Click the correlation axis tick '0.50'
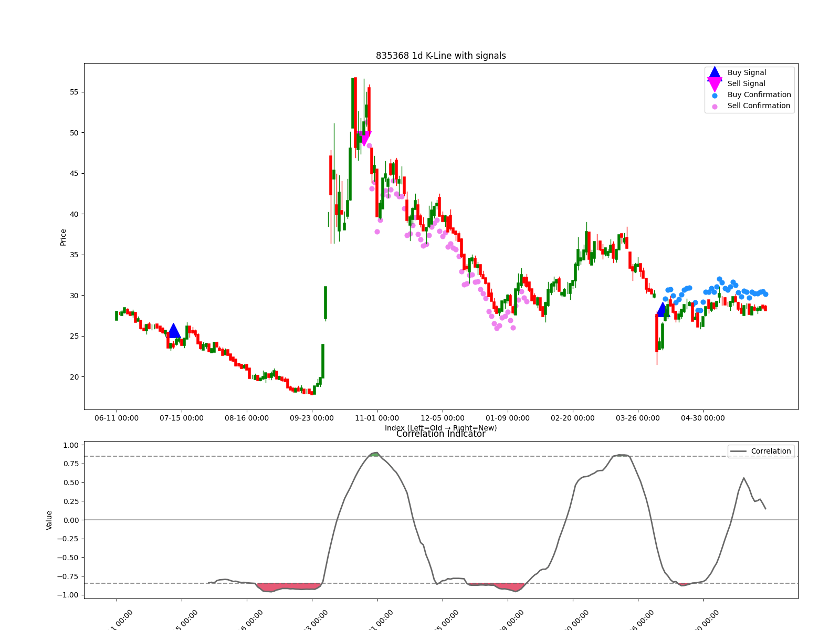 (x=70, y=482)
